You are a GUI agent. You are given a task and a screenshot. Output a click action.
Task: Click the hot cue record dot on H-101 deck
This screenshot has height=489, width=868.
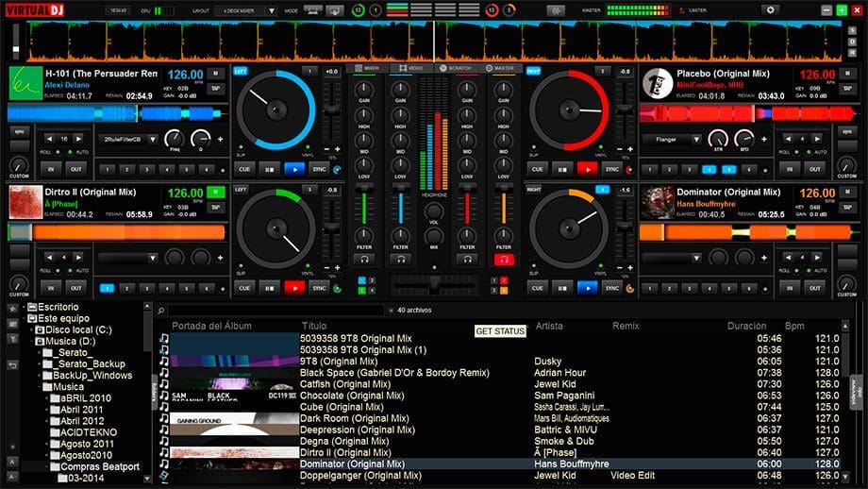(223, 171)
